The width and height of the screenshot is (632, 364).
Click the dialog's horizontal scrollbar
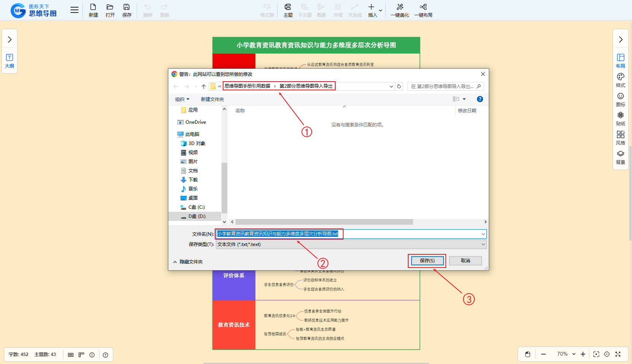point(324,222)
